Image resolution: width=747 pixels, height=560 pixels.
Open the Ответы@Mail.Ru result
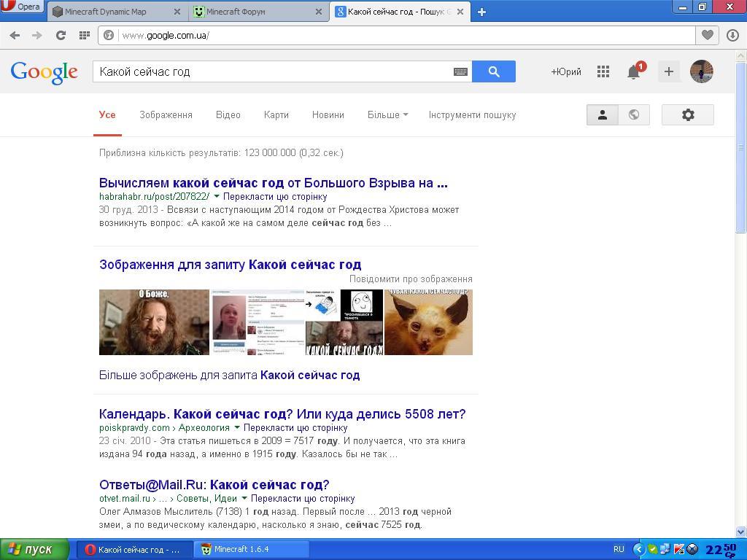tap(214, 485)
